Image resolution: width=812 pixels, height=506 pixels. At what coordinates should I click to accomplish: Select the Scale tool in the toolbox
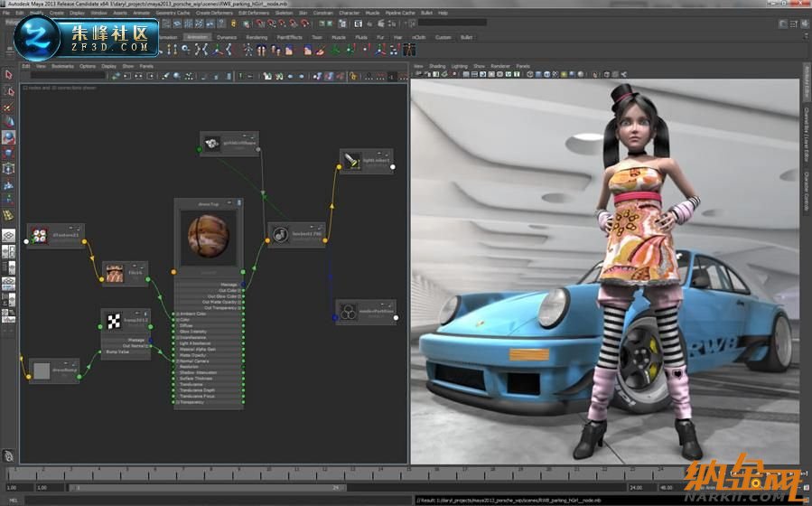8,154
